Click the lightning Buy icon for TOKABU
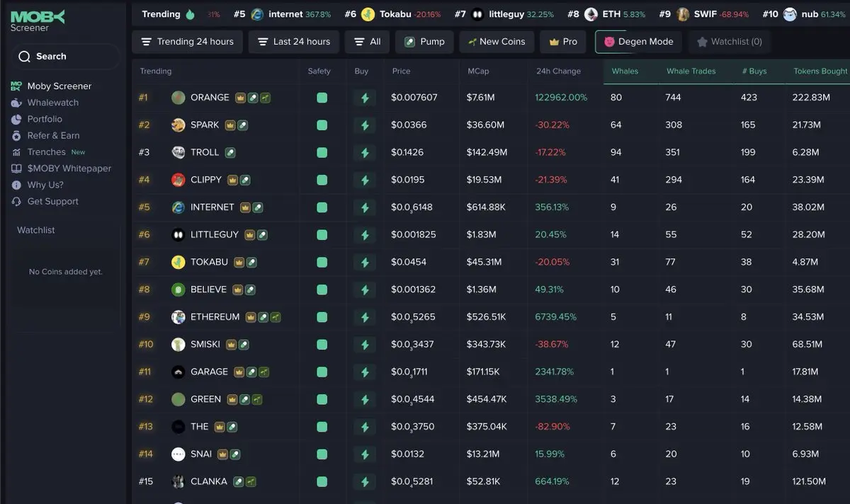 pos(365,262)
